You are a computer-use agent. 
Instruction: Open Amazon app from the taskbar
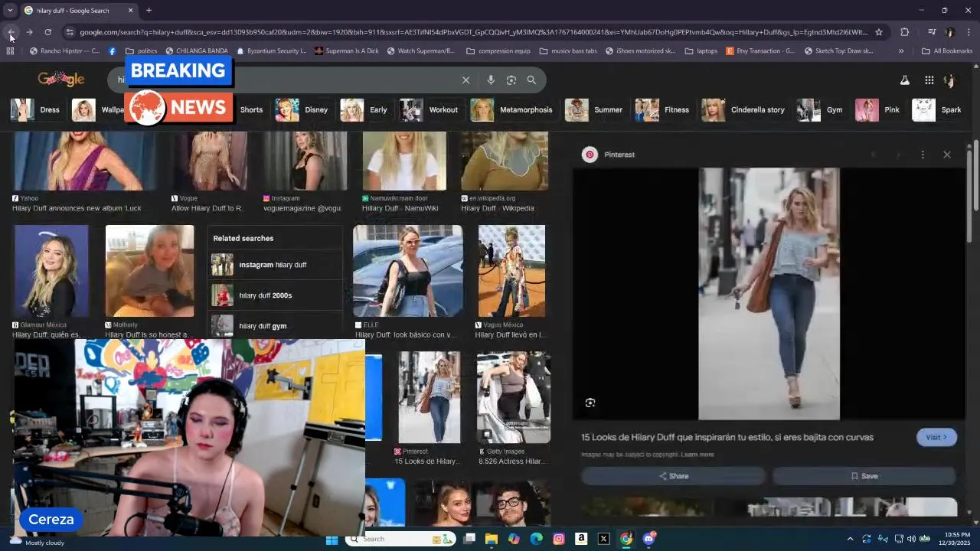pyautogui.click(x=581, y=540)
